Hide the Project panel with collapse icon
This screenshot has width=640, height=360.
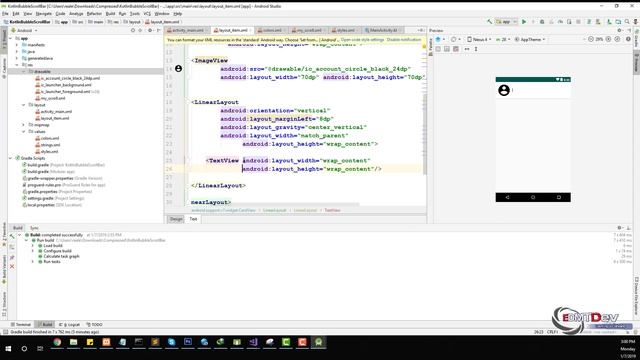(159, 30)
